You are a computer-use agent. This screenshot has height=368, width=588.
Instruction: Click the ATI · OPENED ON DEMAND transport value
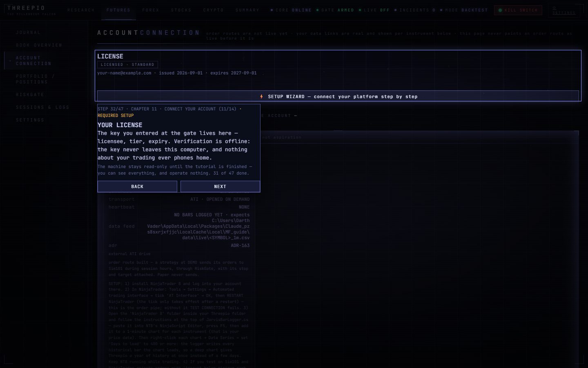[x=220, y=200]
